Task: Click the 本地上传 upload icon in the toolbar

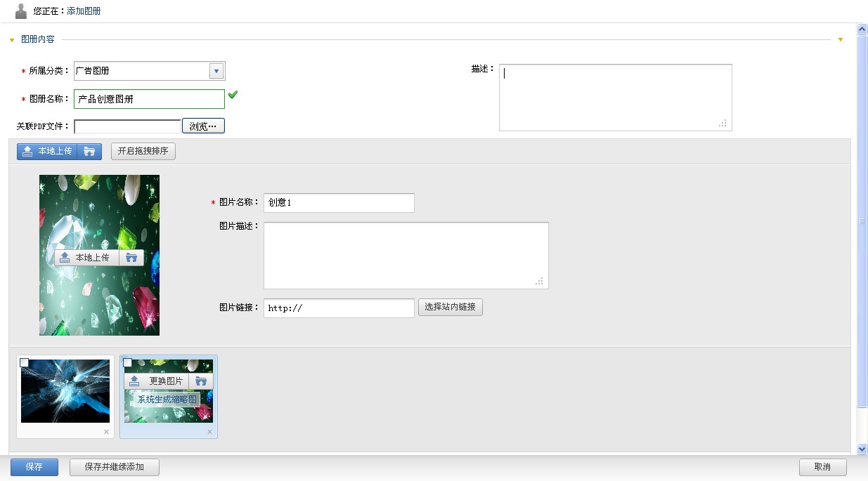Action: click(27, 151)
